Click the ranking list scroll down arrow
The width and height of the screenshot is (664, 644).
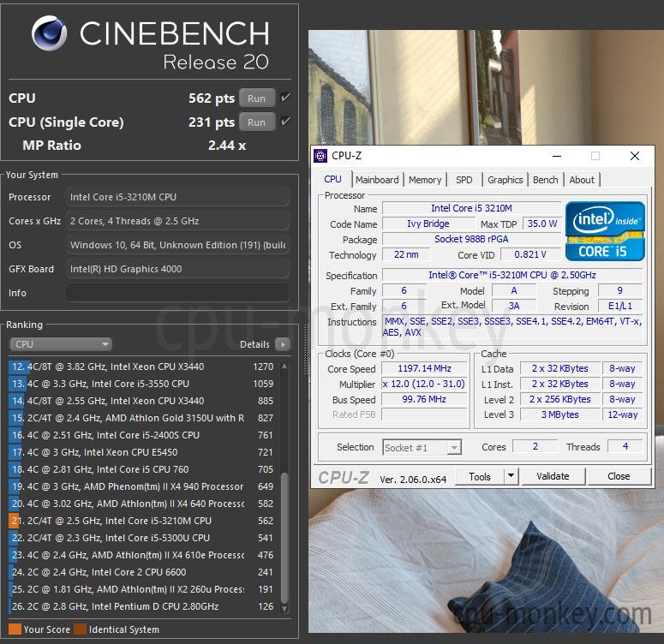pyautogui.click(x=284, y=608)
